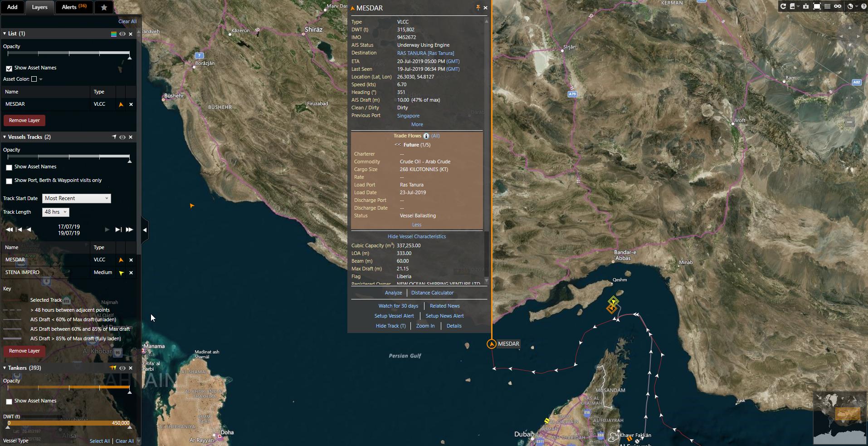Toggle List layer visibility eye
This screenshot has height=446, width=868.
(x=122, y=34)
